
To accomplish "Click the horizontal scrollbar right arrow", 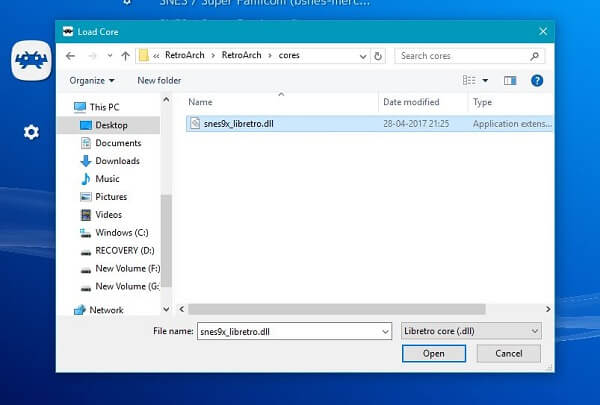I will pos(548,309).
